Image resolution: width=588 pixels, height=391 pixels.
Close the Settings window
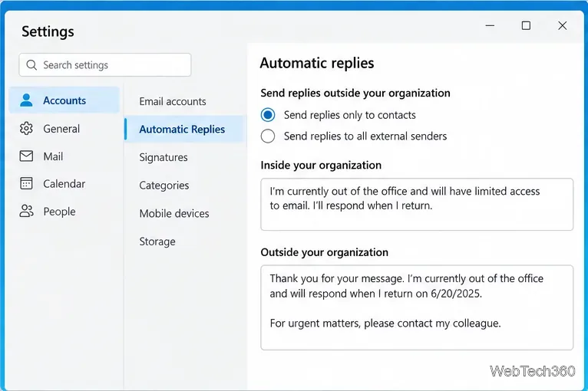(x=562, y=25)
